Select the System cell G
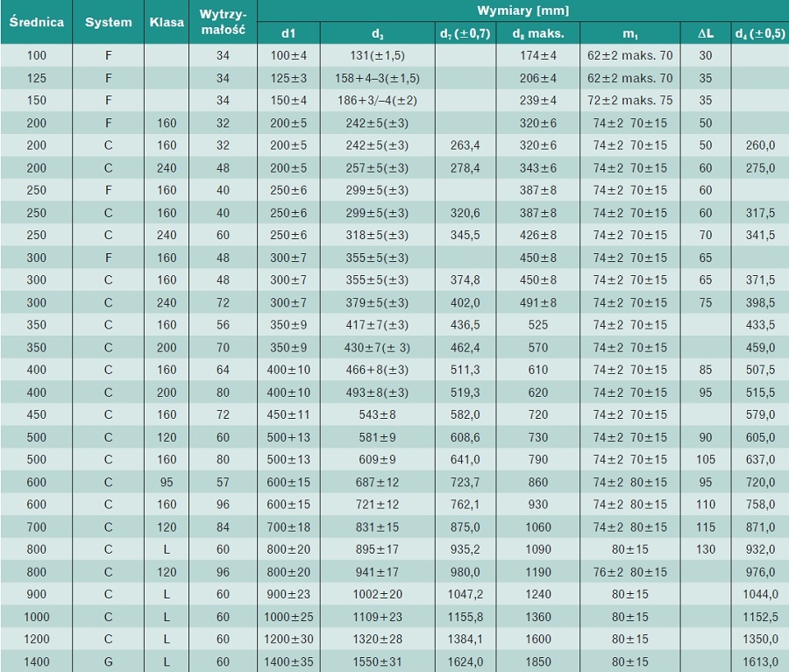 [x=108, y=662]
